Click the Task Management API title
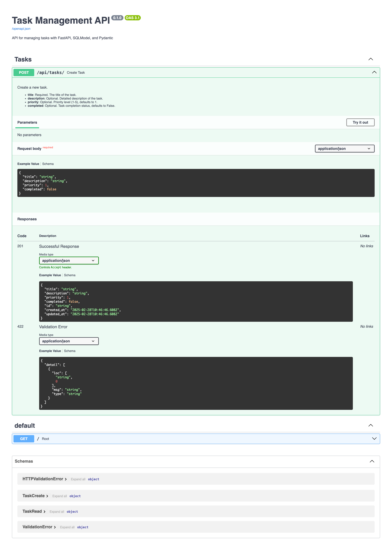Image resolution: width=392 pixels, height=548 pixels. point(61,20)
